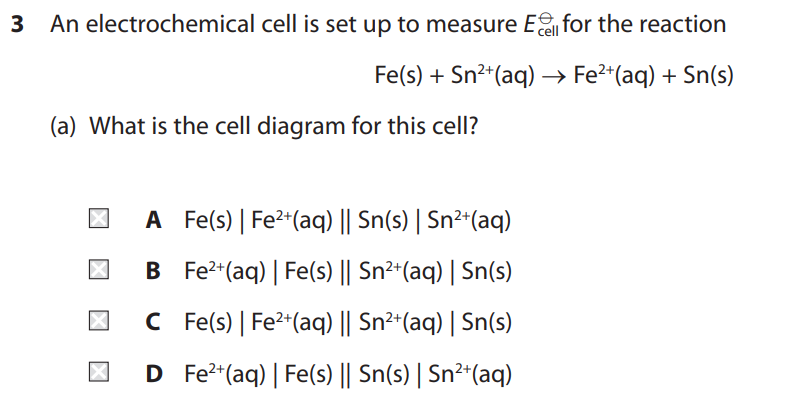
Task: Click the question number 3
Action: [x=17, y=25]
